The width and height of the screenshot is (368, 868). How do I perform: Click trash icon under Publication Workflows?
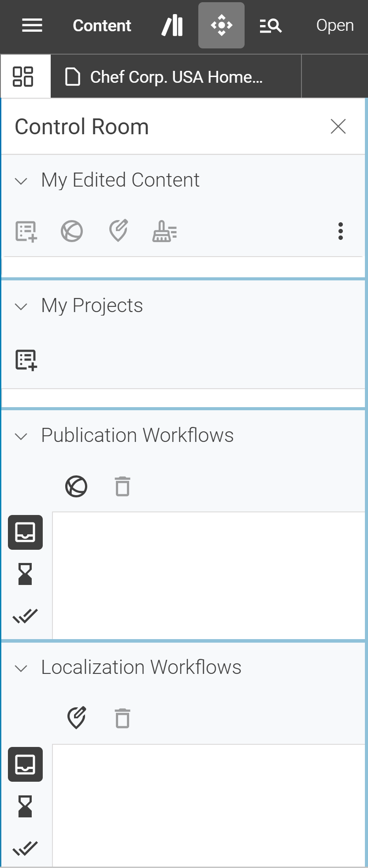pos(122,486)
